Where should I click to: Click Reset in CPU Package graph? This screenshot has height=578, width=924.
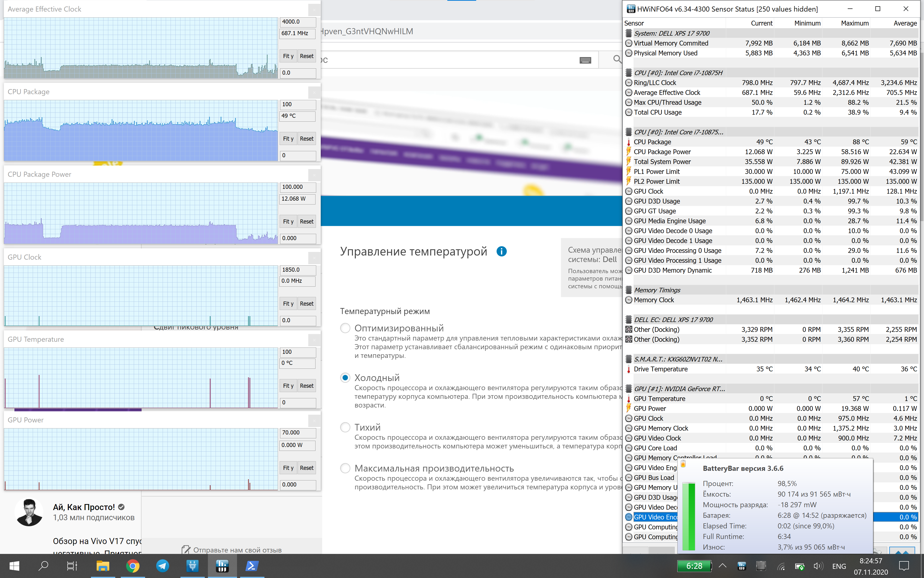pyautogui.click(x=307, y=138)
